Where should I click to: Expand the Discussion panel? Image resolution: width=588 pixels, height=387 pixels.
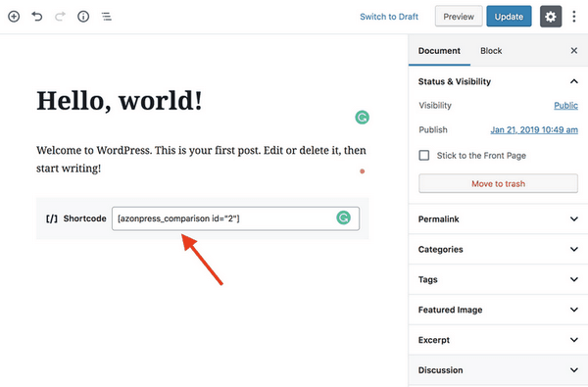point(498,370)
